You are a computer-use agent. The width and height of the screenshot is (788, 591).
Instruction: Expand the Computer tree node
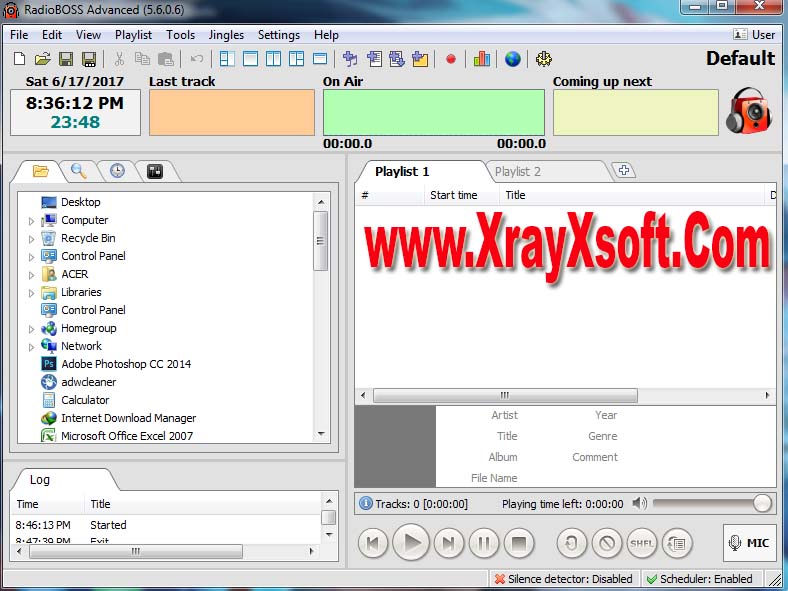pos(31,221)
